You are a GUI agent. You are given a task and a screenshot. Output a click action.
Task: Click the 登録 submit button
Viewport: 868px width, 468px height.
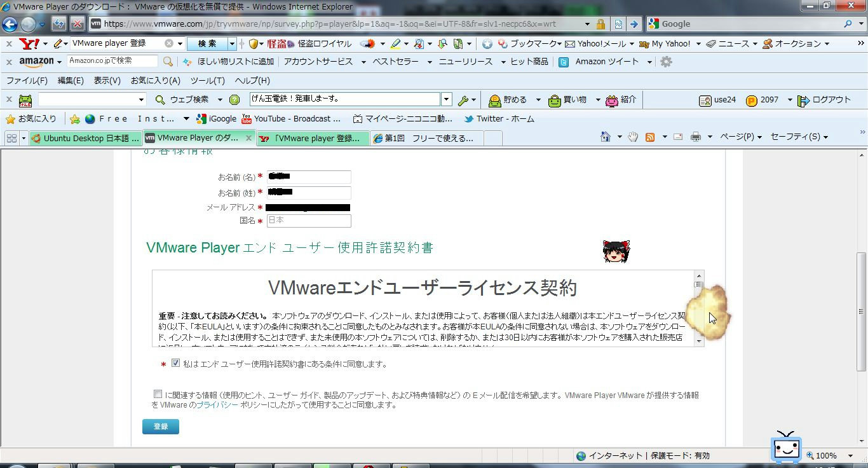click(161, 426)
